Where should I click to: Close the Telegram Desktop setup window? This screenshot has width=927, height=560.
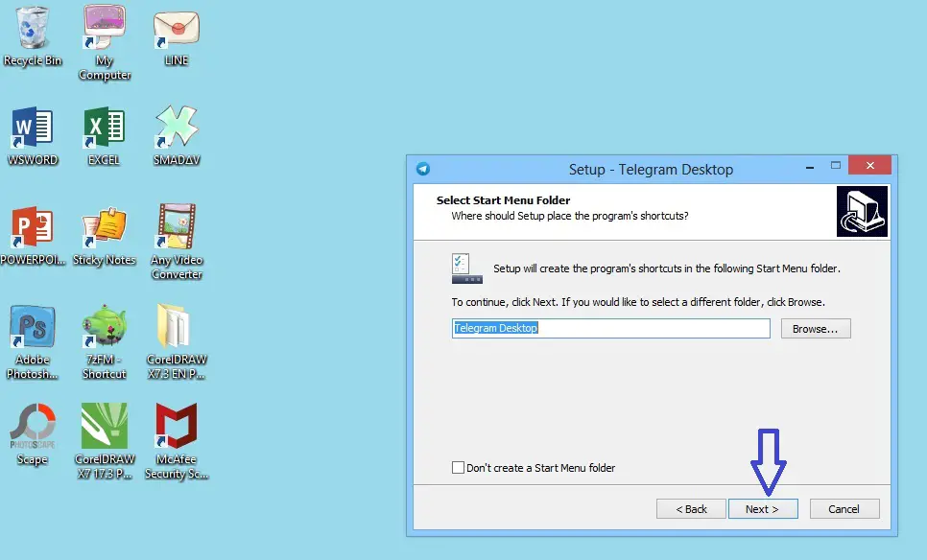tap(869, 165)
